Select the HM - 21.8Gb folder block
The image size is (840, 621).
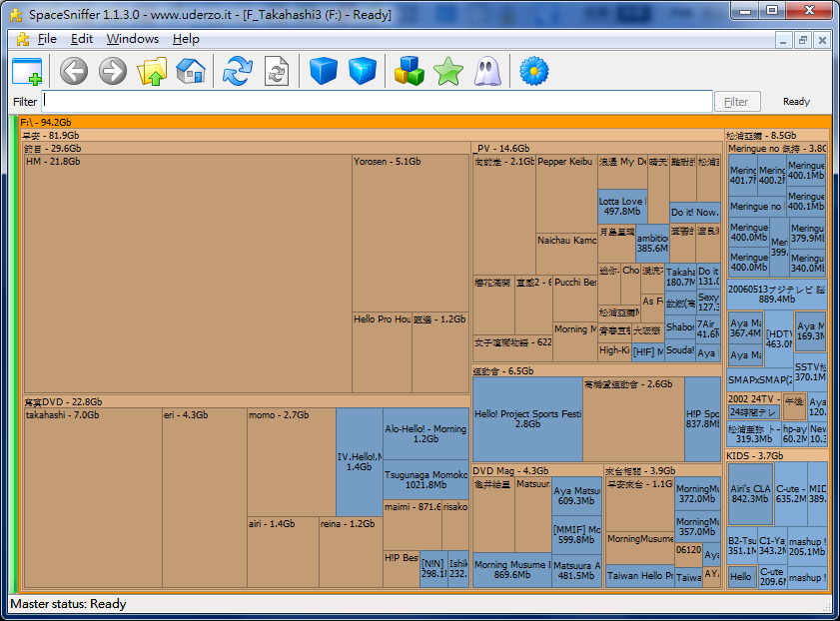point(188,274)
